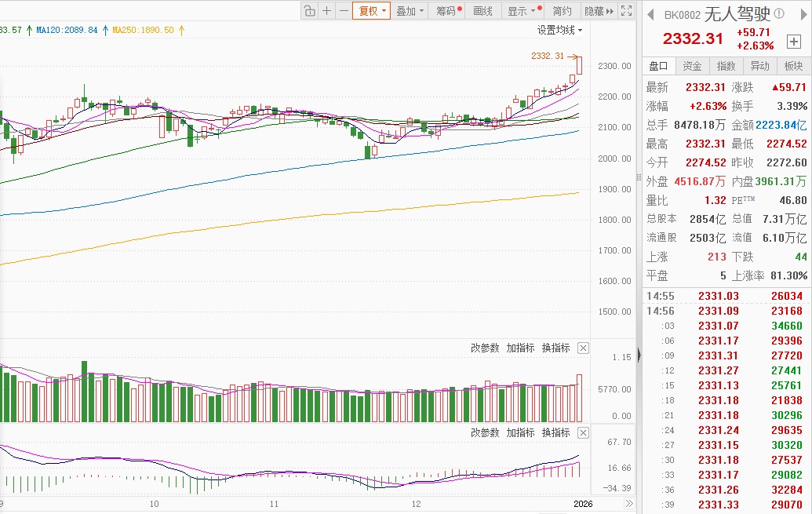Enter fullscreen chart mode

tap(626, 11)
